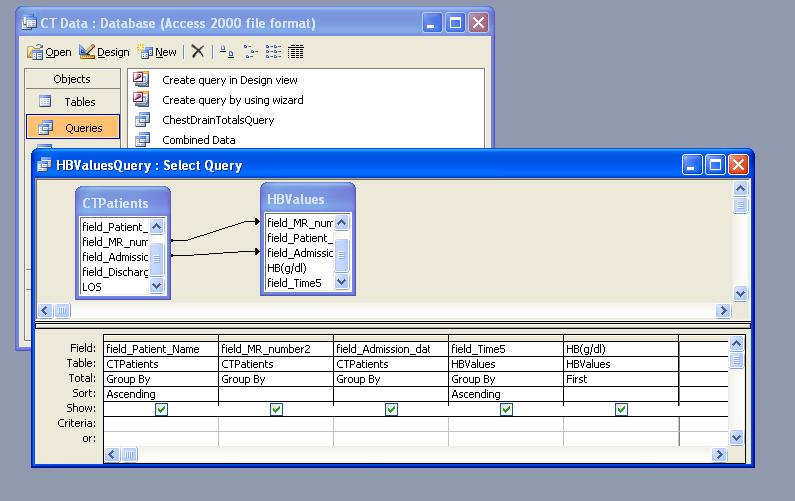
Task: Click Total Group By under field_Patient_Name
Action: pyautogui.click(x=161, y=379)
